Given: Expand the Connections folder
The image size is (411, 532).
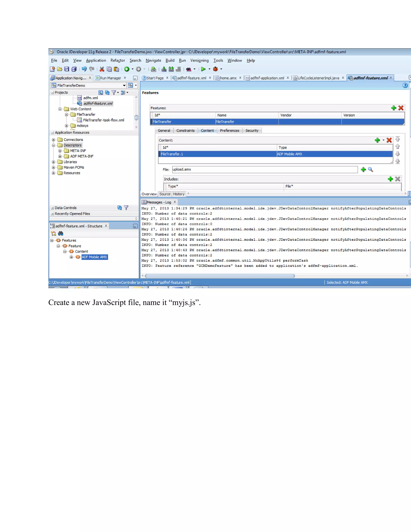Looking at the screenshot, I should point(53,140).
